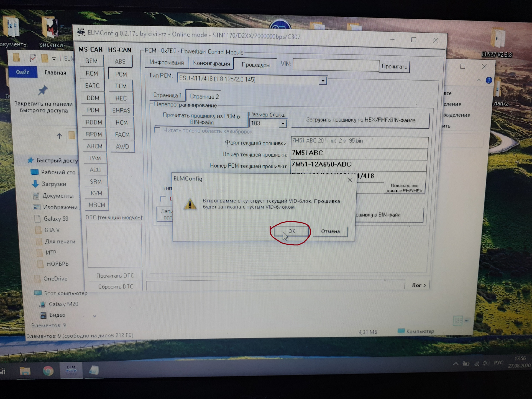The image size is (532, 399).
Task: Click the pin to quick access icon
Action: point(43,90)
